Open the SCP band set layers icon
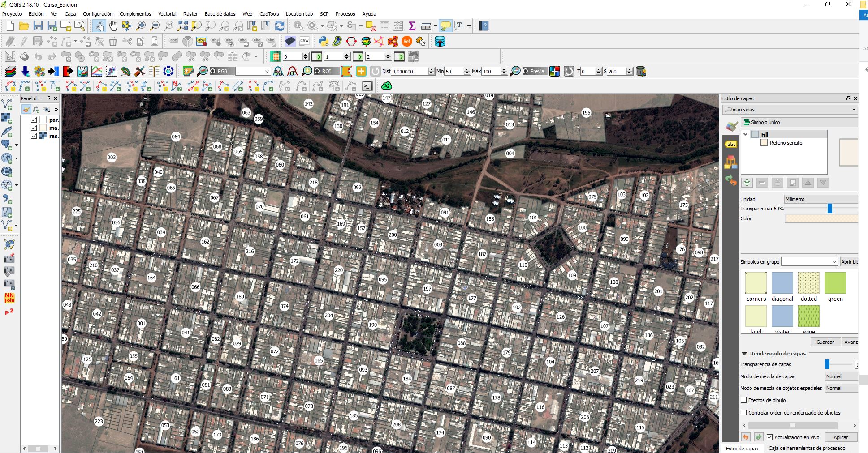Screen dimensions: 868x453 10,71
